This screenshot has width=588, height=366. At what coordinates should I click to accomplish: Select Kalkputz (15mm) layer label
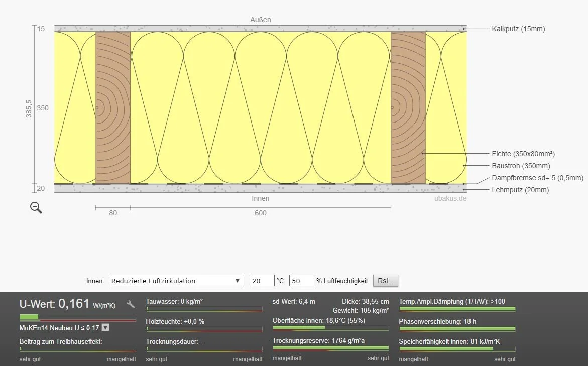pos(518,29)
